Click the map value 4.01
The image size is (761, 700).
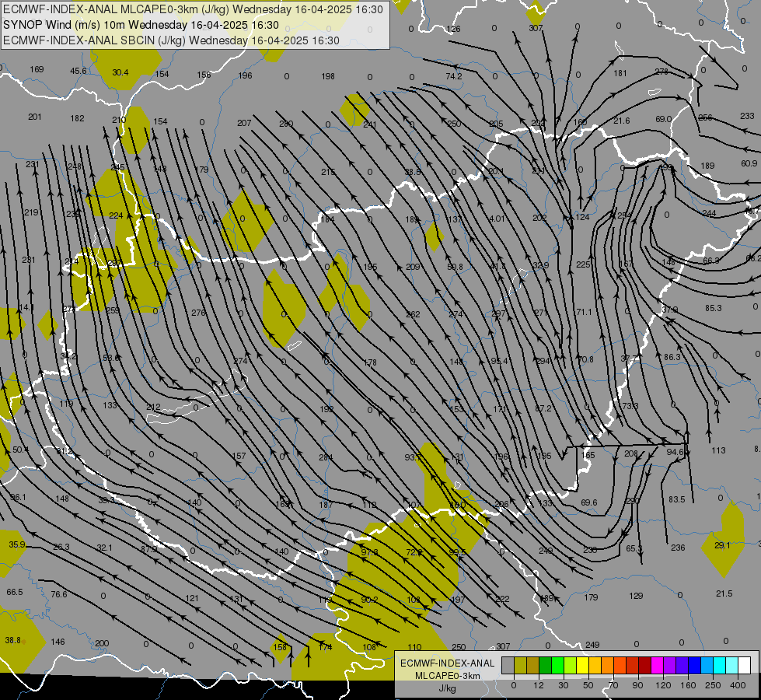[x=497, y=219]
